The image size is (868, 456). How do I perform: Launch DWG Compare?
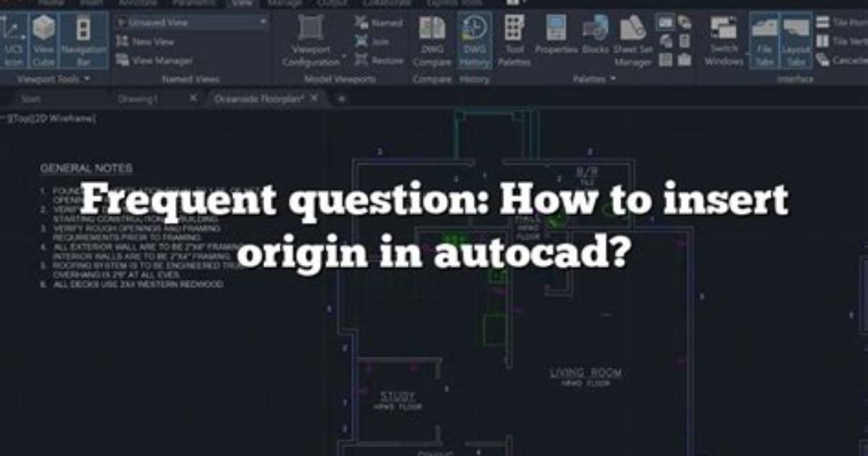(x=432, y=41)
